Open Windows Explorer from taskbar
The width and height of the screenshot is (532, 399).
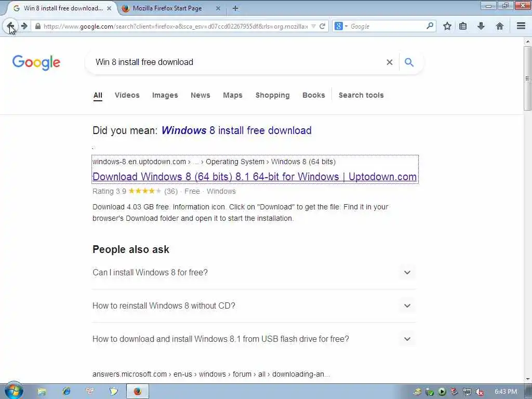tap(42, 392)
